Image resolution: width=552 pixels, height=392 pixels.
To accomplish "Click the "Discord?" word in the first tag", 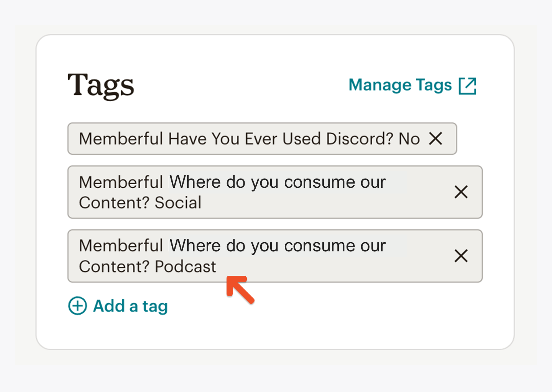I will 360,139.
